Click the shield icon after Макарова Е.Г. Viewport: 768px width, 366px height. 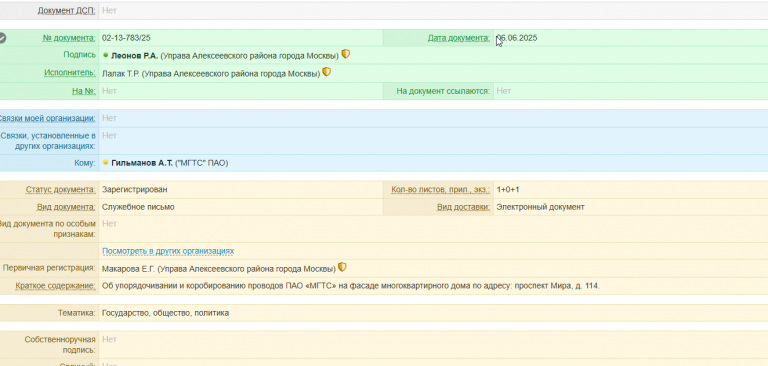click(x=342, y=267)
